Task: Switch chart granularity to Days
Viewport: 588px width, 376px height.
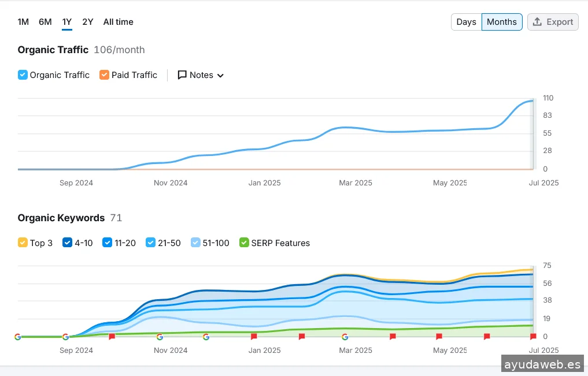Action: click(466, 22)
